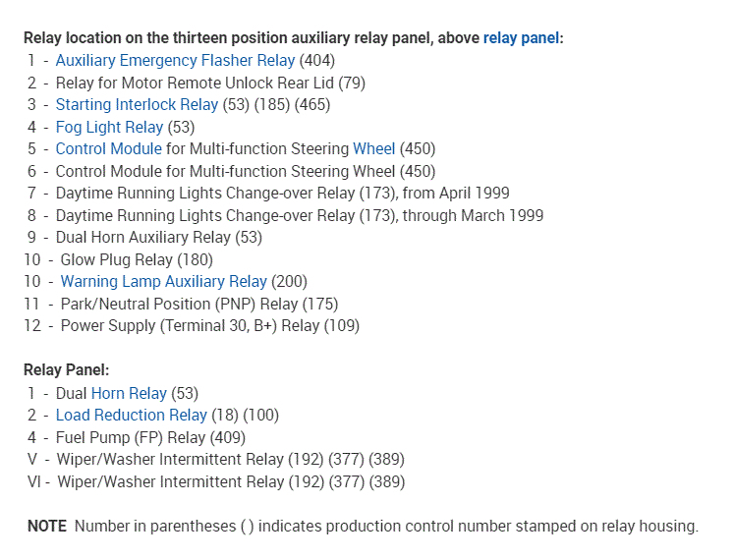Click the NOTE text about production control numbers

click(x=363, y=527)
